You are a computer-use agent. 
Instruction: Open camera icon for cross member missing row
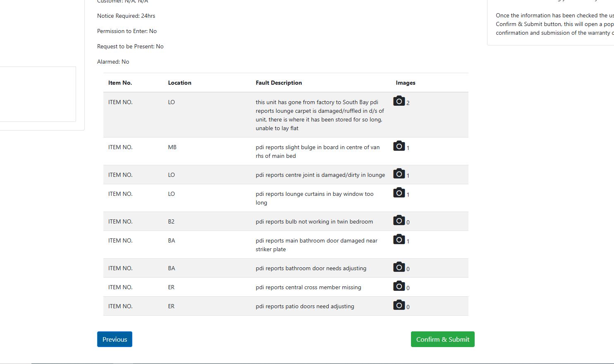399,286
